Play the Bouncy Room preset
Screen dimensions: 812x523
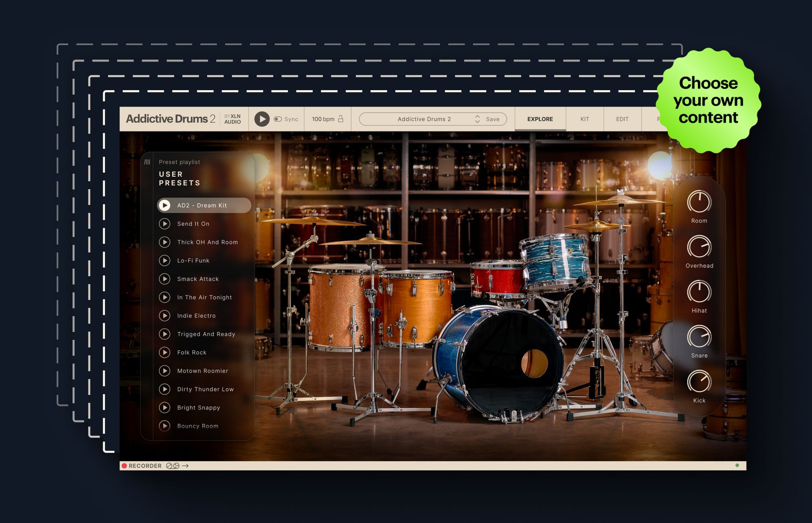pos(165,426)
